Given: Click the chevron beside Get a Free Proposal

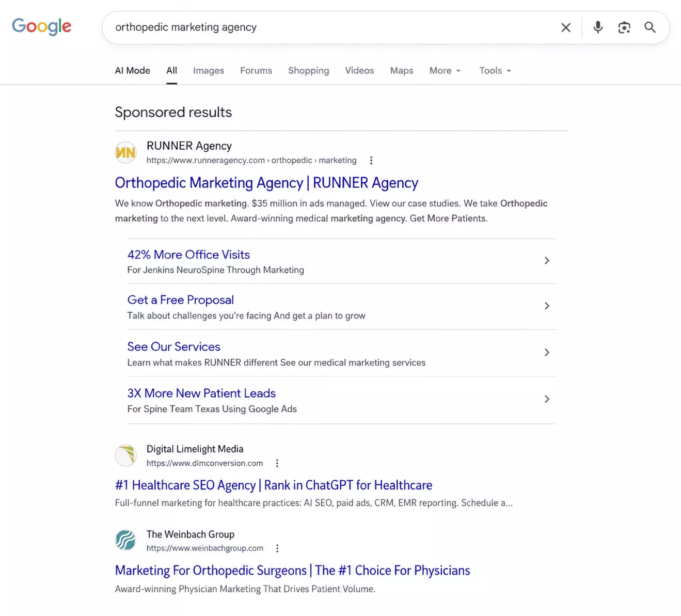Looking at the screenshot, I should [547, 306].
